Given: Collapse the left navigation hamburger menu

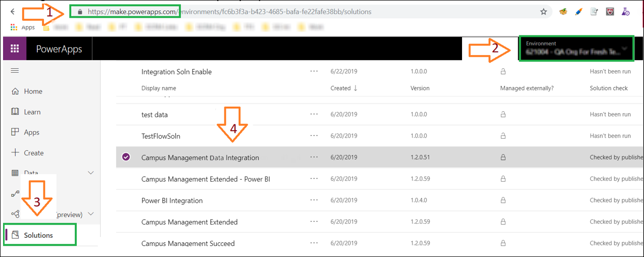Looking at the screenshot, I should tap(15, 70).
